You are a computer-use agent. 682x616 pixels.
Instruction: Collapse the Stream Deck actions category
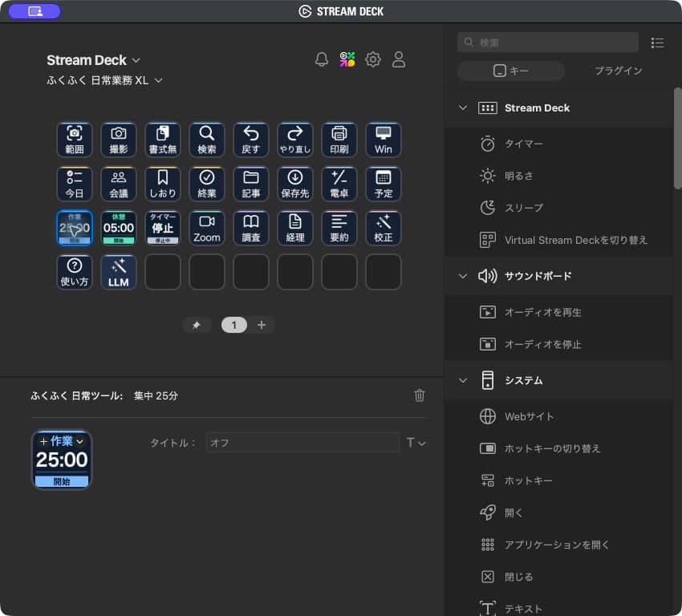click(463, 107)
